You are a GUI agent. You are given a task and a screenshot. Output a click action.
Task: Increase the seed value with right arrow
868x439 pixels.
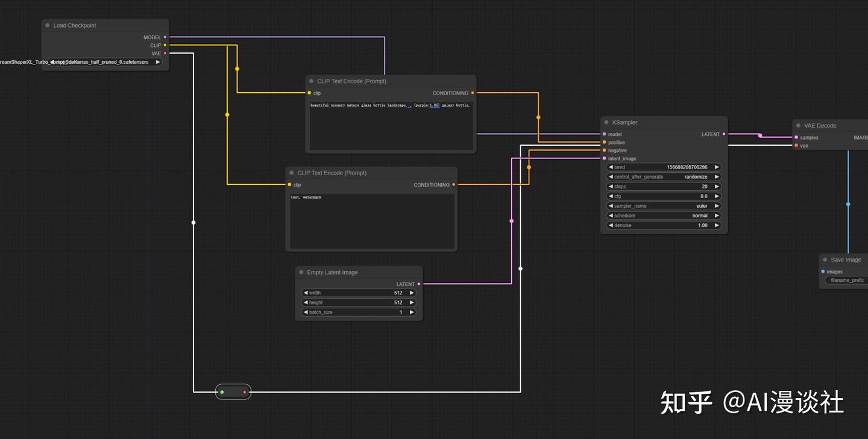point(717,167)
